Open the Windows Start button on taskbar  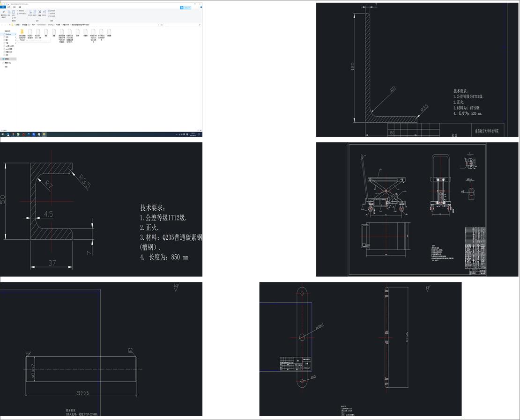click(x=2, y=134)
